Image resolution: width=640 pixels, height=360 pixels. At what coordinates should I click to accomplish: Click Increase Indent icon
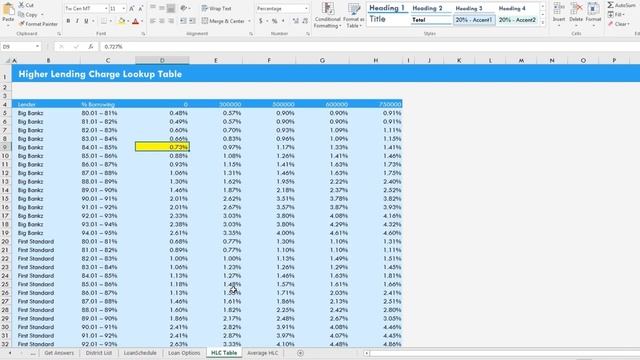pyautogui.click(x=192, y=21)
